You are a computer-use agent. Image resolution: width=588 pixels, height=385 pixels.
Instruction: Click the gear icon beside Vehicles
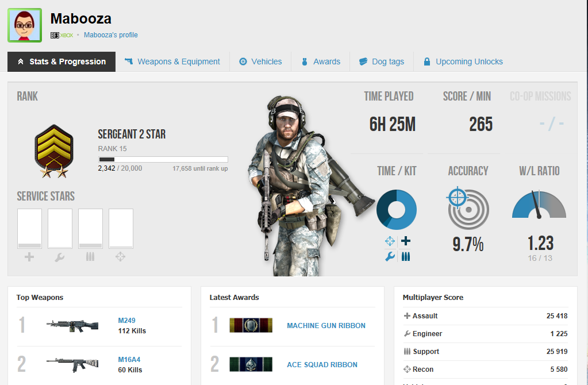click(x=243, y=61)
